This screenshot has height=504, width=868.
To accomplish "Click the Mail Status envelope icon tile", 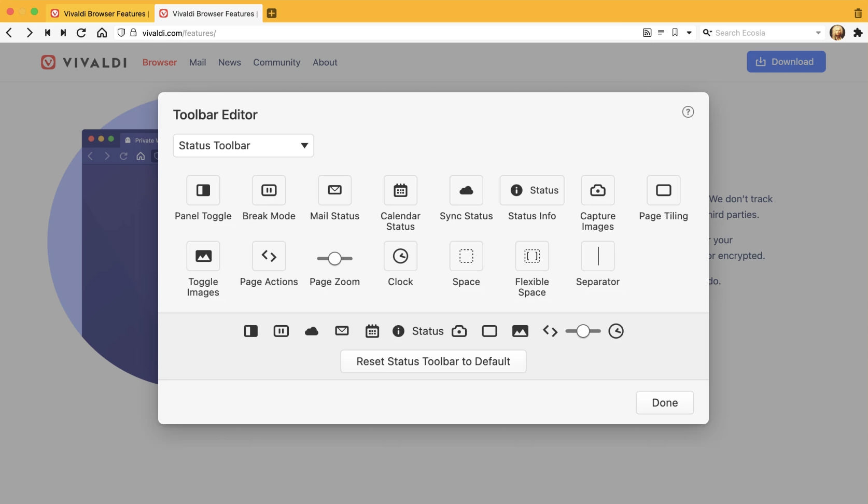I will [x=334, y=190].
